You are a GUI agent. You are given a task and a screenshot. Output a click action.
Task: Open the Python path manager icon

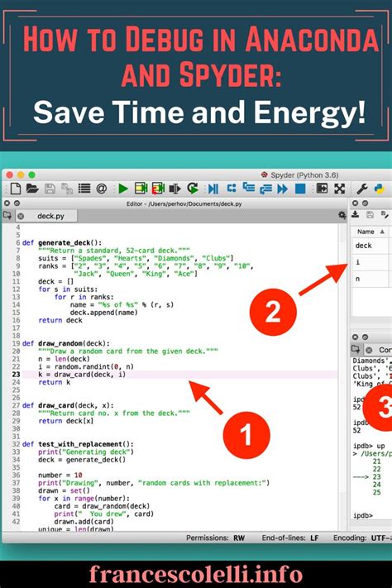click(380, 189)
